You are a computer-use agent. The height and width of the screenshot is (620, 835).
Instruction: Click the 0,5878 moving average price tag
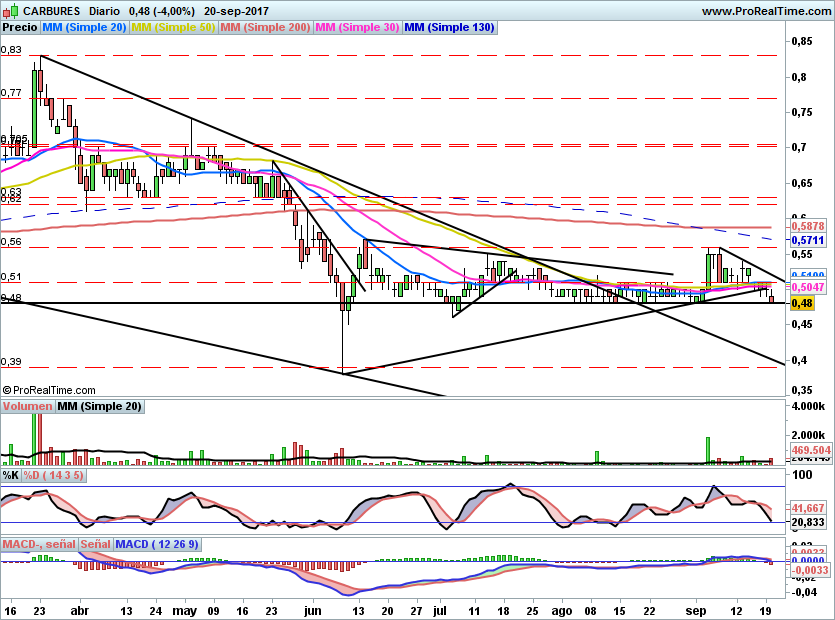[x=806, y=227]
